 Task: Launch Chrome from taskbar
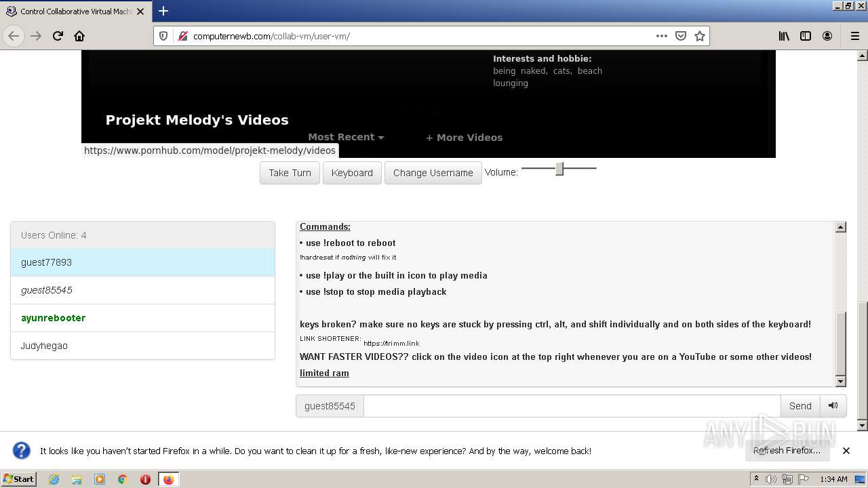tap(123, 479)
